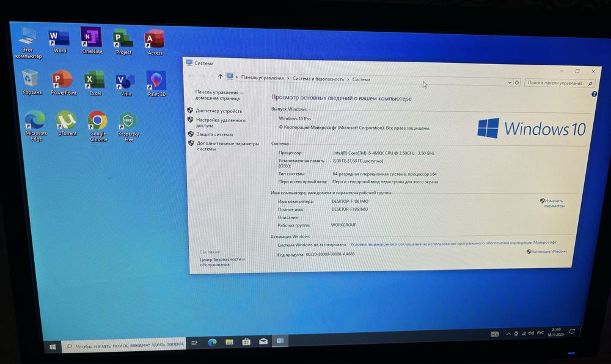Click Изменить параметры link
611x364 pixels.
coord(555,203)
